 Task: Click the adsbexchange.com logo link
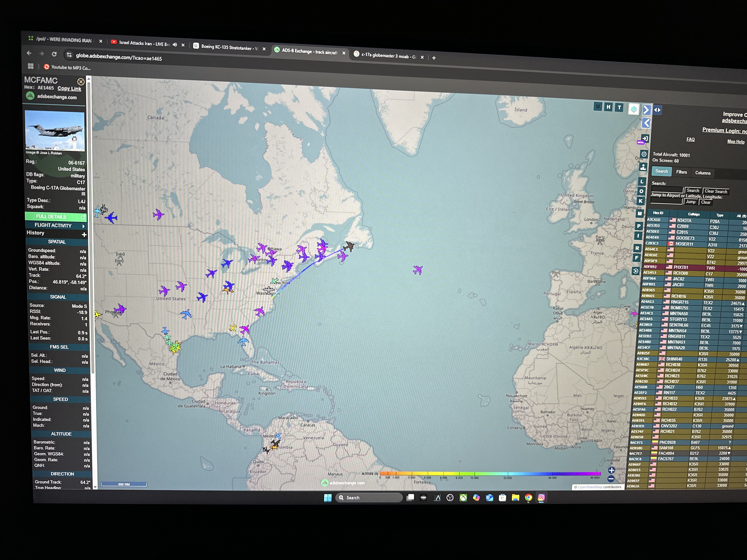point(52,96)
